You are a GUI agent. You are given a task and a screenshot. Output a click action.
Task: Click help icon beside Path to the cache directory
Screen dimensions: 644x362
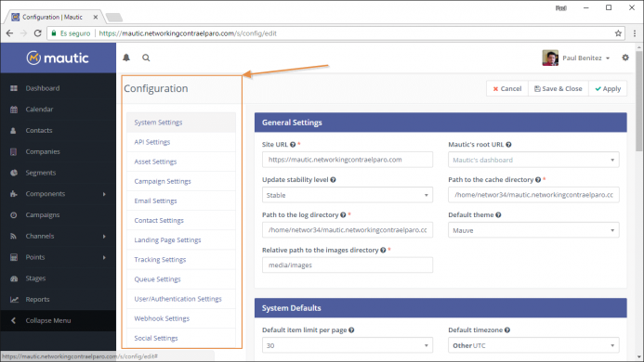coord(538,180)
